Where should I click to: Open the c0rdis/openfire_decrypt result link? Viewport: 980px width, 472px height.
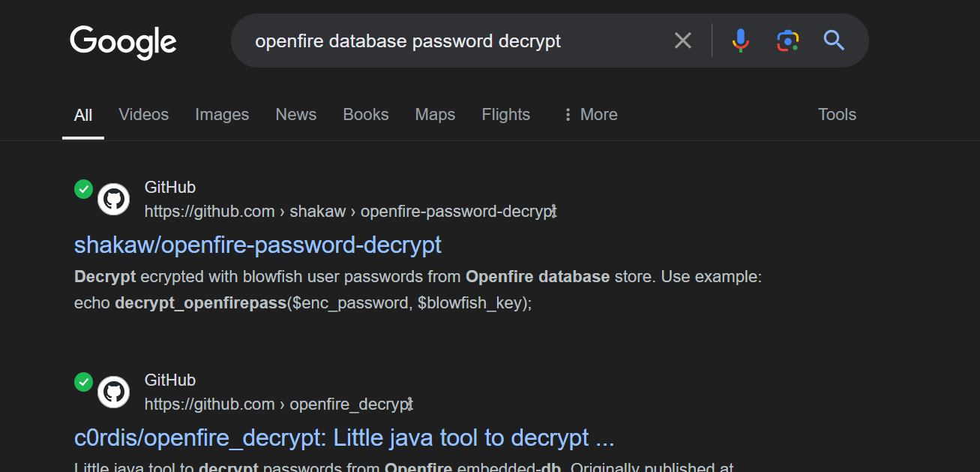(343, 437)
